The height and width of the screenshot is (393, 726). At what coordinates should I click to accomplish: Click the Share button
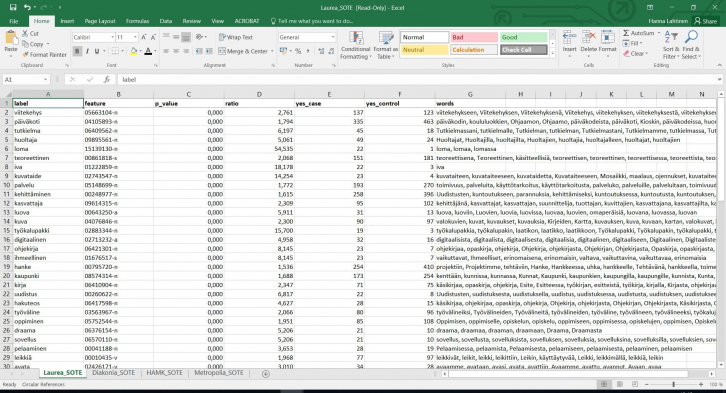705,21
